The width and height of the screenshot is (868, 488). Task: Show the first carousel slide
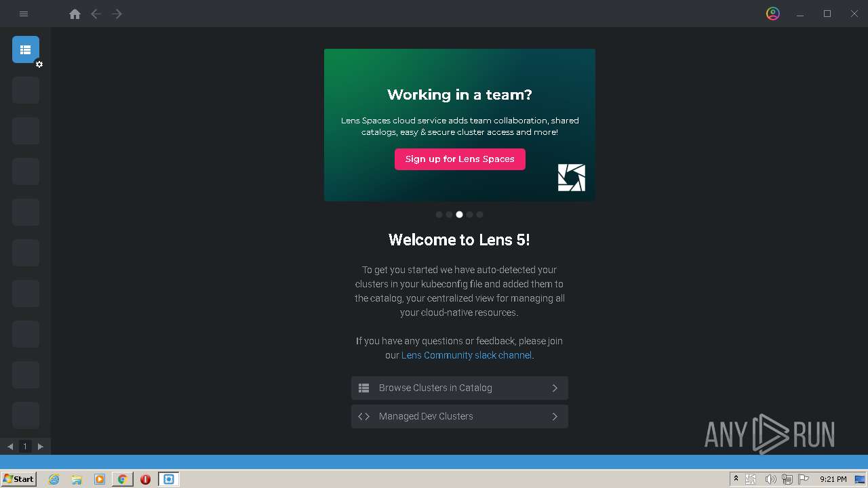pos(439,214)
